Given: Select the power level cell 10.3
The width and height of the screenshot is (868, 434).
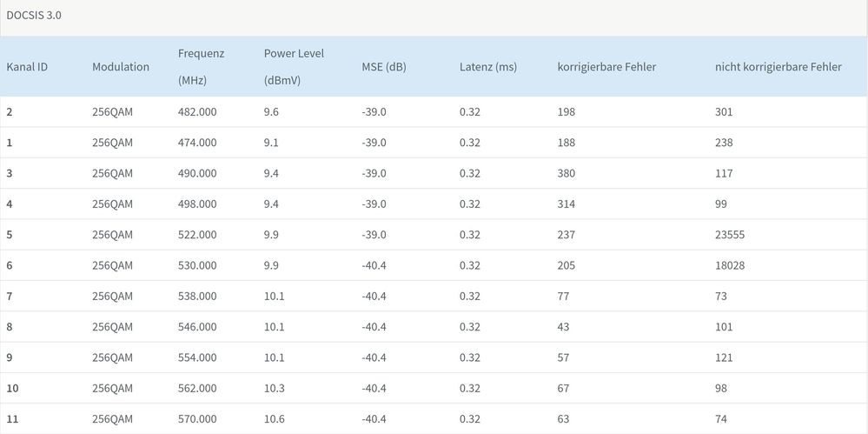Looking at the screenshot, I should point(275,388).
